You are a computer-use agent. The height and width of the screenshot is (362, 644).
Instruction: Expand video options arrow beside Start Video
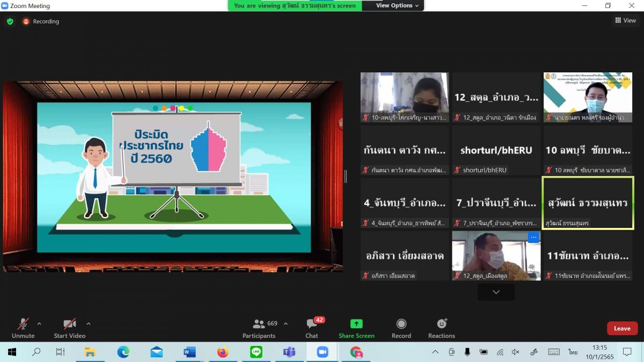[x=89, y=324]
